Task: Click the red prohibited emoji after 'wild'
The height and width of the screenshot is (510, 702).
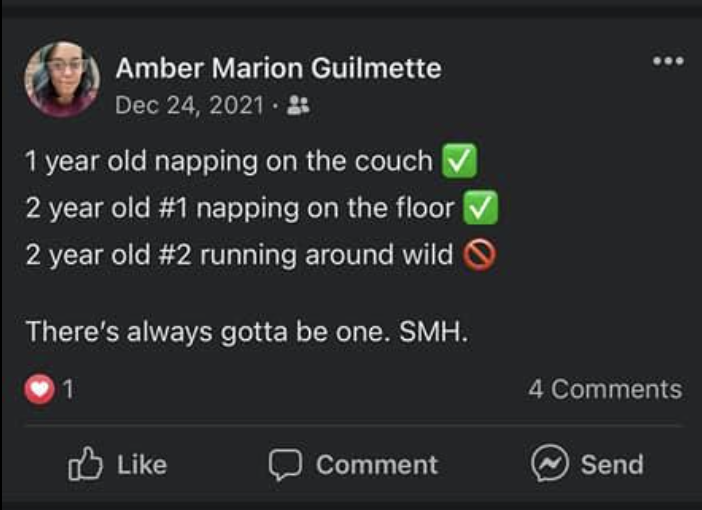Action: pos(479,255)
